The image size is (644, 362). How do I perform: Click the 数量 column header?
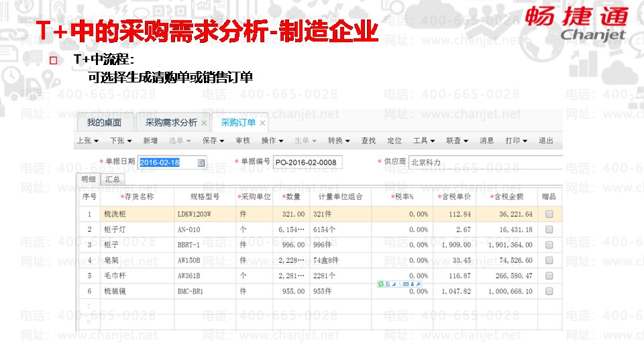pos(291,197)
